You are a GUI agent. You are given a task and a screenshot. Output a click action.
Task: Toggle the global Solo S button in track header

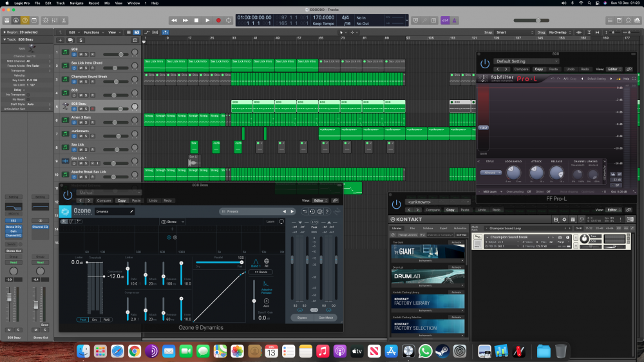point(80,41)
